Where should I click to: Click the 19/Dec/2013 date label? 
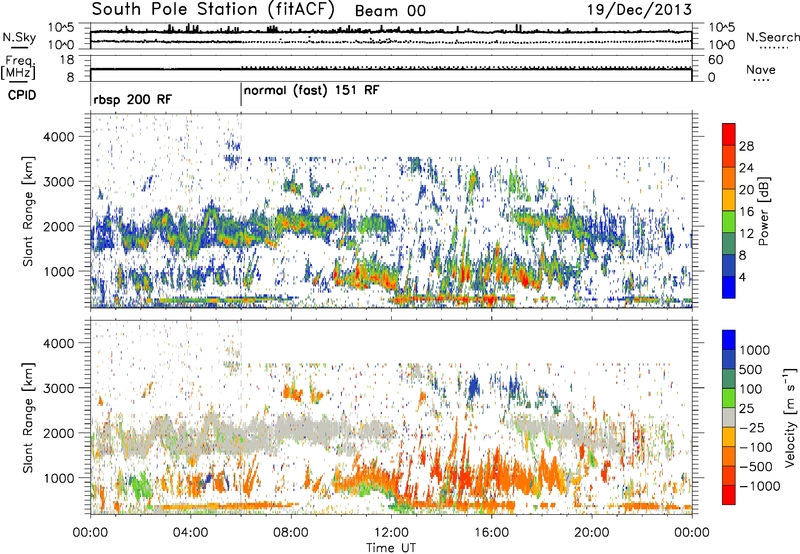click(640, 10)
